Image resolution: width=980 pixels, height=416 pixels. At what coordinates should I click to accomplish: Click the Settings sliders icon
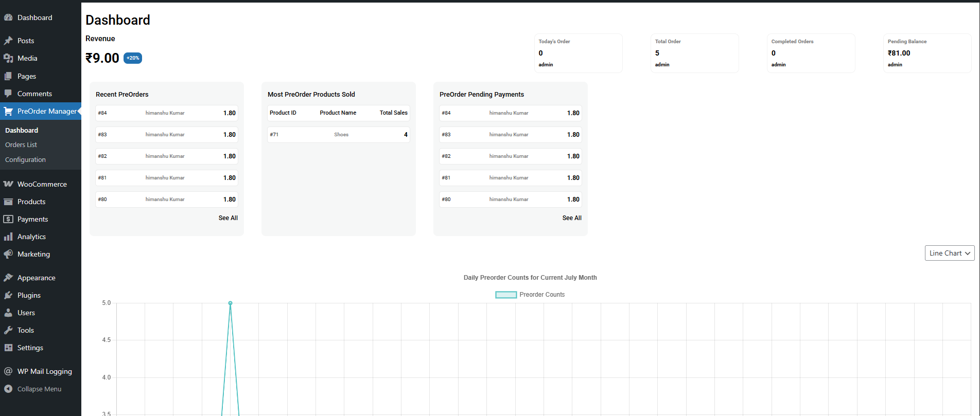(x=8, y=348)
